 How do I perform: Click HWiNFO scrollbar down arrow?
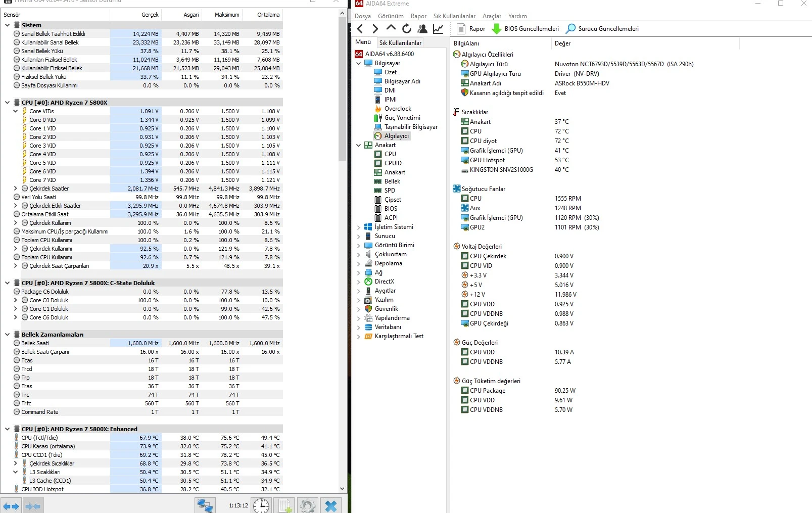tap(343, 489)
